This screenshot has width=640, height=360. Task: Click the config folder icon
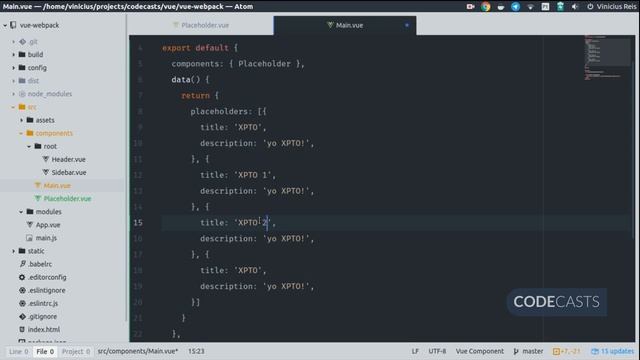(22, 67)
